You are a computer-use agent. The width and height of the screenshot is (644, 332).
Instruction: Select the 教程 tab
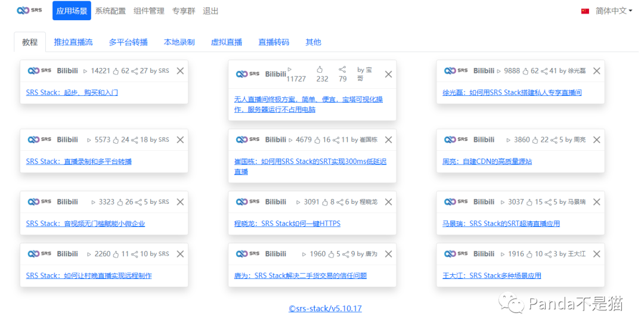[30, 42]
